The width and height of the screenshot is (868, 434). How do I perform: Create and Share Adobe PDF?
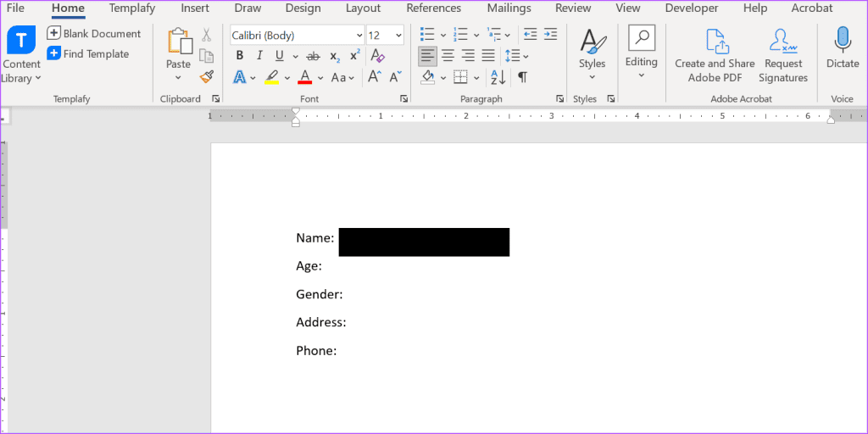click(715, 56)
